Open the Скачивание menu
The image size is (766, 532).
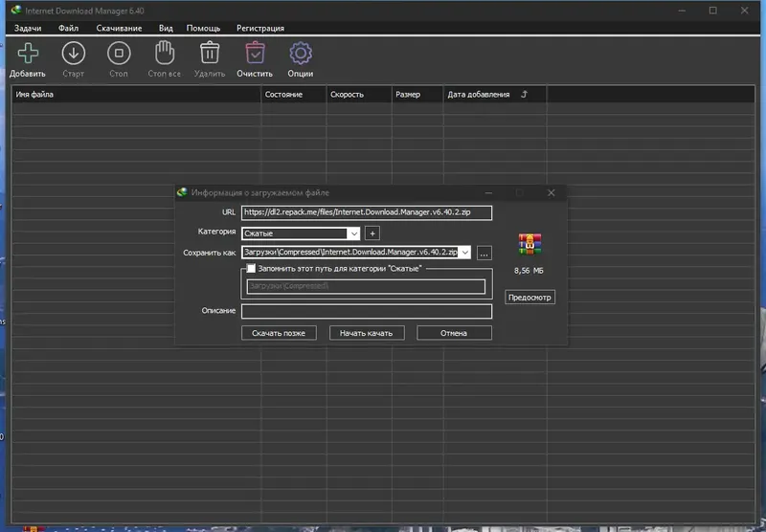tap(119, 29)
